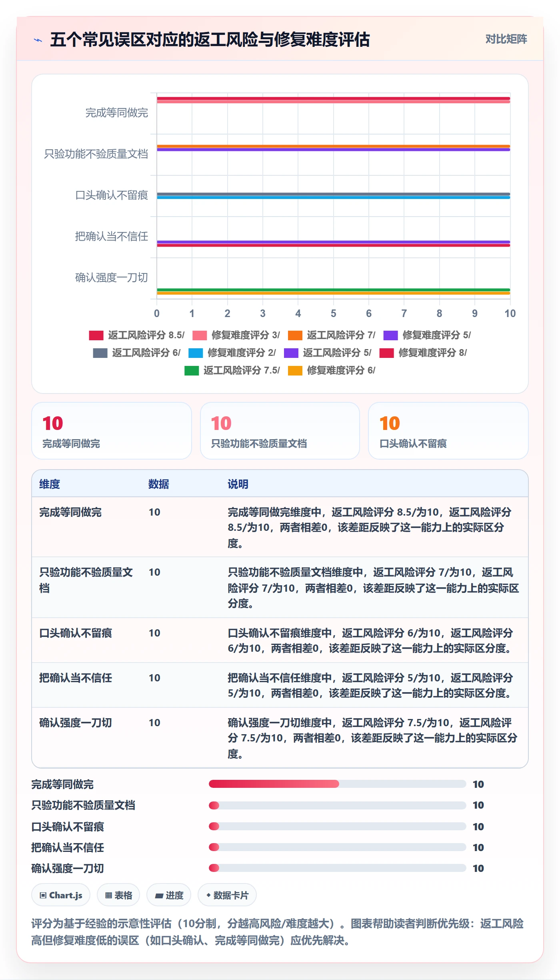Click the progress bar for 把确认当不信任
The height and width of the screenshot is (980, 560).
pos(337,847)
